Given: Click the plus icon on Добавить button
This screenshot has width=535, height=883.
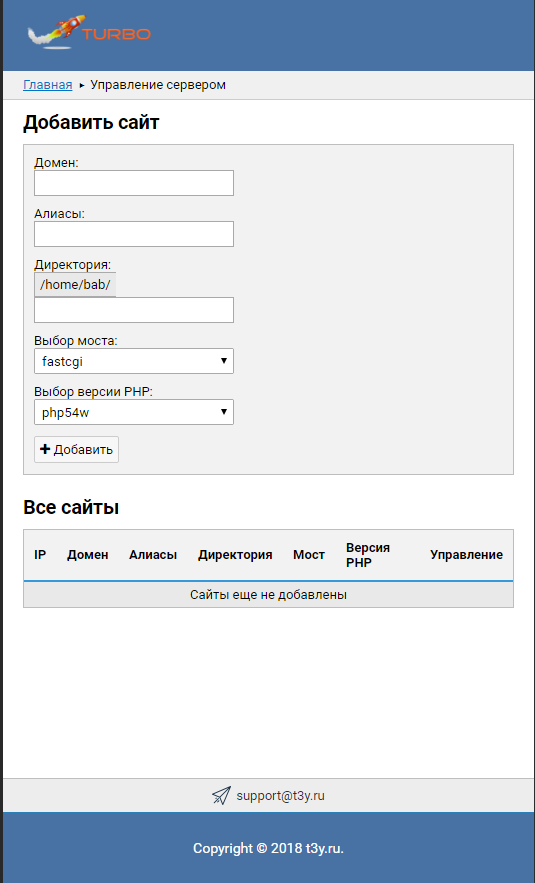Looking at the screenshot, I should tap(45, 449).
